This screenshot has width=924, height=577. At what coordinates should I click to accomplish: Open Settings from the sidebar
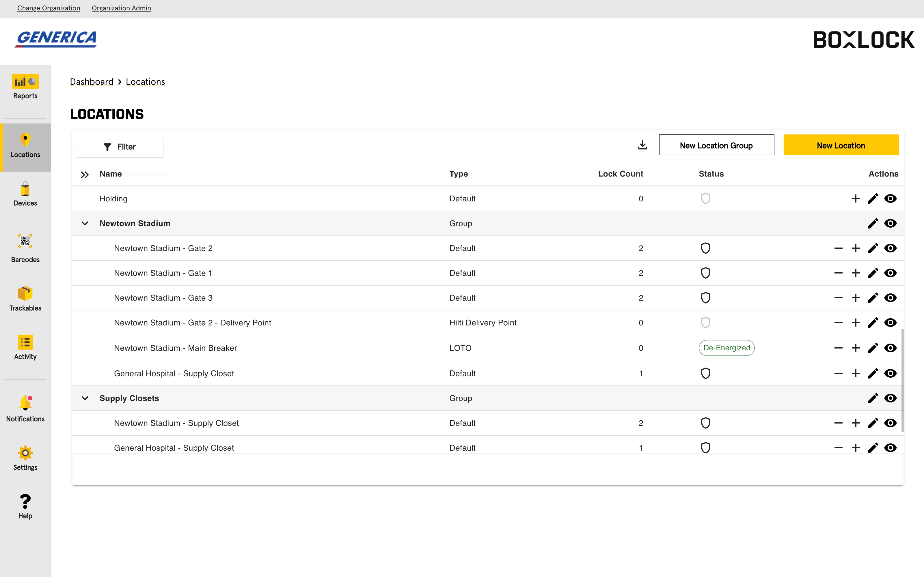click(x=25, y=457)
